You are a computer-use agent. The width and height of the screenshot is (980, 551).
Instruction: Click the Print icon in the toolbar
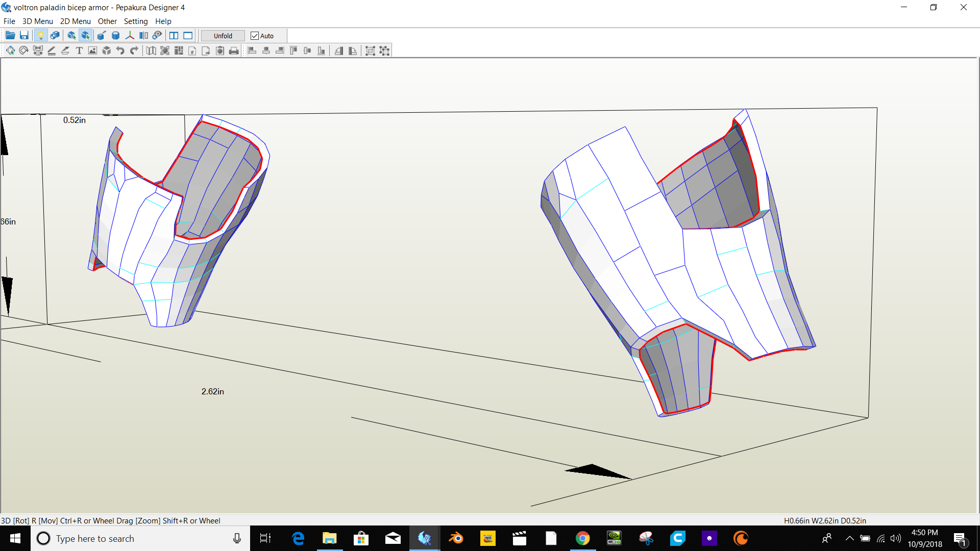pos(234,51)
